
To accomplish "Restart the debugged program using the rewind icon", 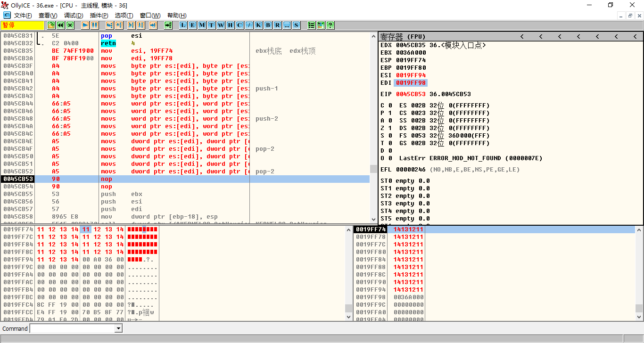I will pos(60,25).
